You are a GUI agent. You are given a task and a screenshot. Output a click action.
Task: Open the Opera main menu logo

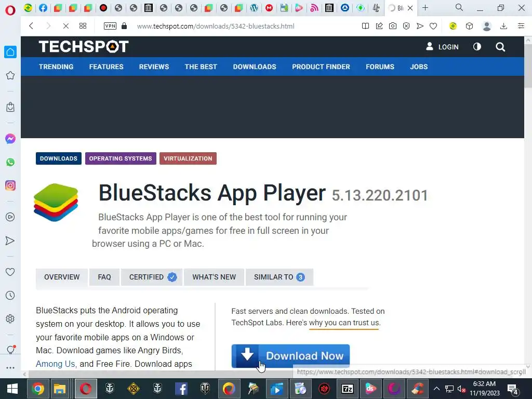click(10, 10)
